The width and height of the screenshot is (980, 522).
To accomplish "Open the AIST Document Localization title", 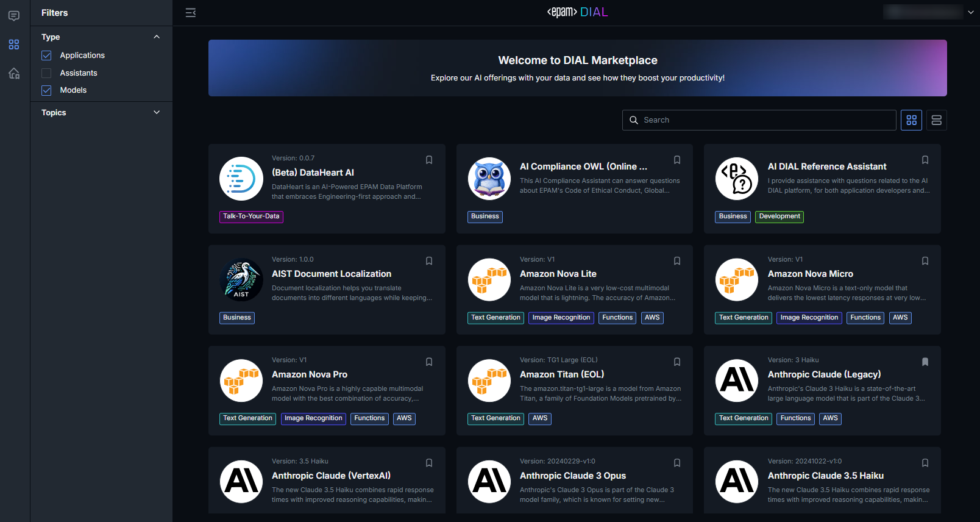I will pyautogui.click(x=332, y=274).
